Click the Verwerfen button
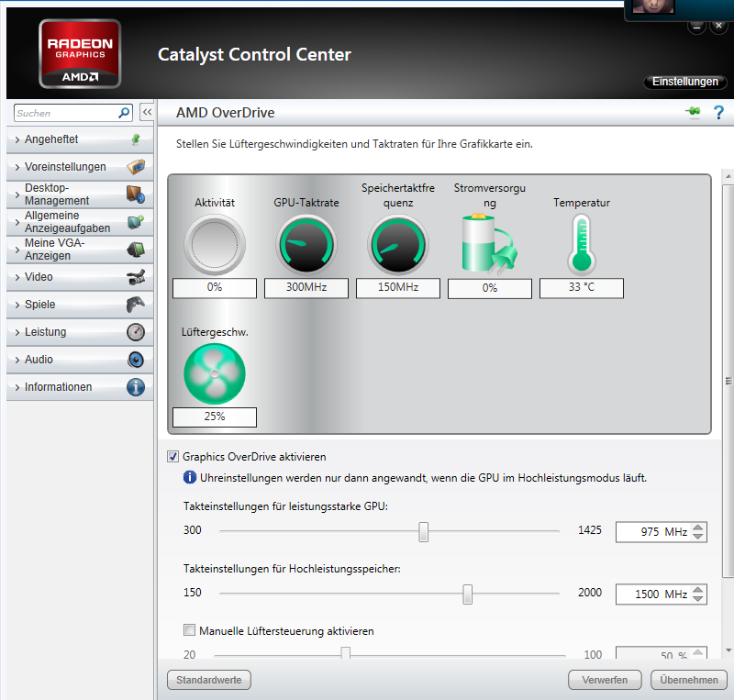Viewport: 734px width, 700px height. coord(605,680)
